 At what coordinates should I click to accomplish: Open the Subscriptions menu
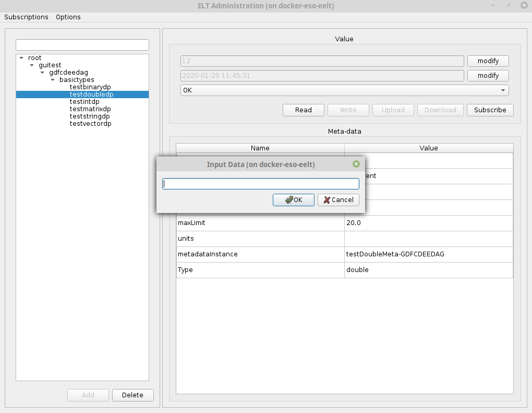pos(26,17)
